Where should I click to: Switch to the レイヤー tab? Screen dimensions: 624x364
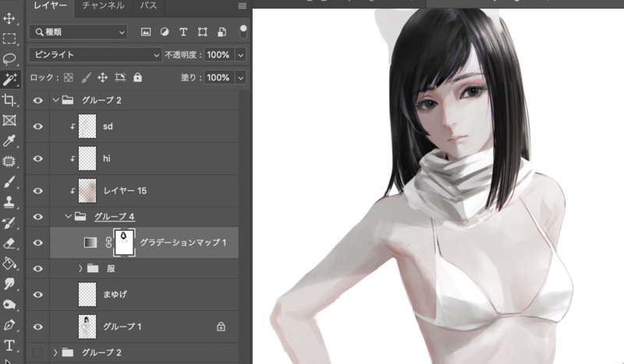pos(51,5)
